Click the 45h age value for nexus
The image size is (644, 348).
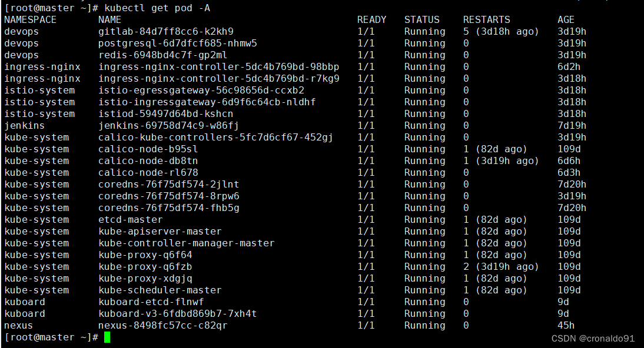coord(566,326)
